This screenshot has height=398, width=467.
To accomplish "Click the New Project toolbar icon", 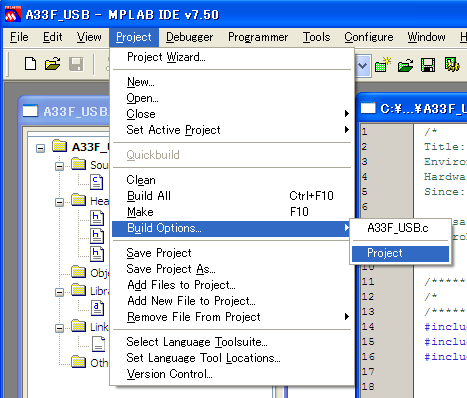I will point(383,65).
